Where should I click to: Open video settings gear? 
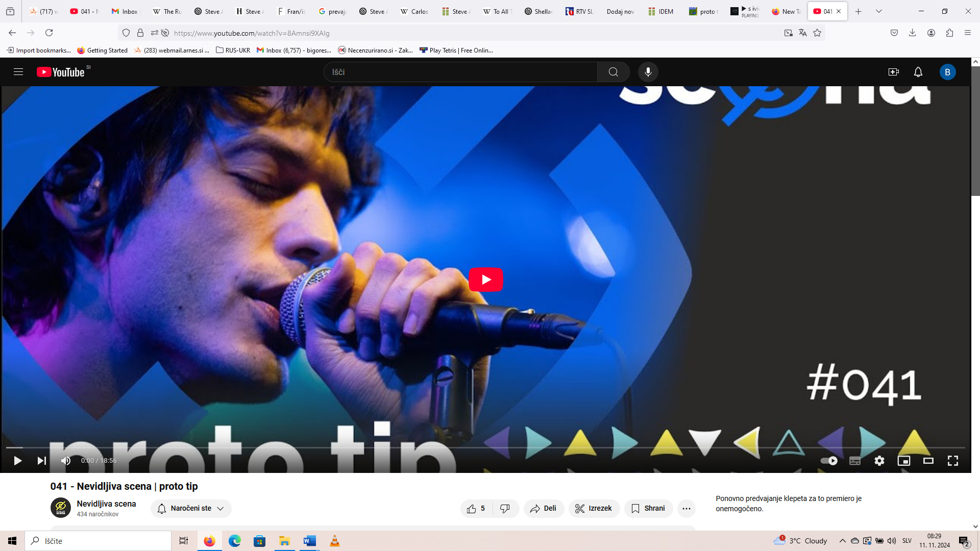pyautogui.click(x=879, y=461)
